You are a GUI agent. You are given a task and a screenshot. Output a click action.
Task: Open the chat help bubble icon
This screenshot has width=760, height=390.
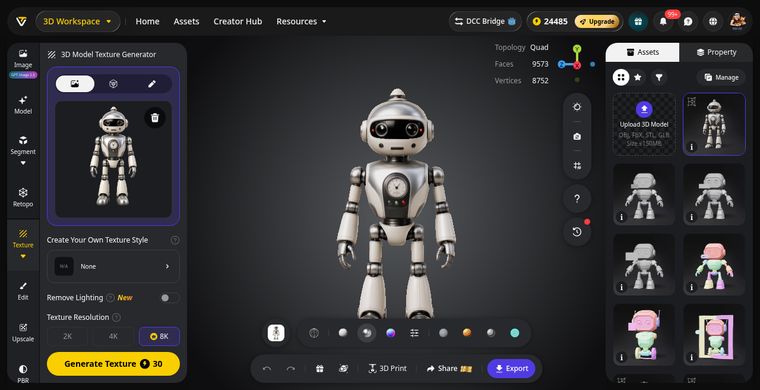[687, 21]
